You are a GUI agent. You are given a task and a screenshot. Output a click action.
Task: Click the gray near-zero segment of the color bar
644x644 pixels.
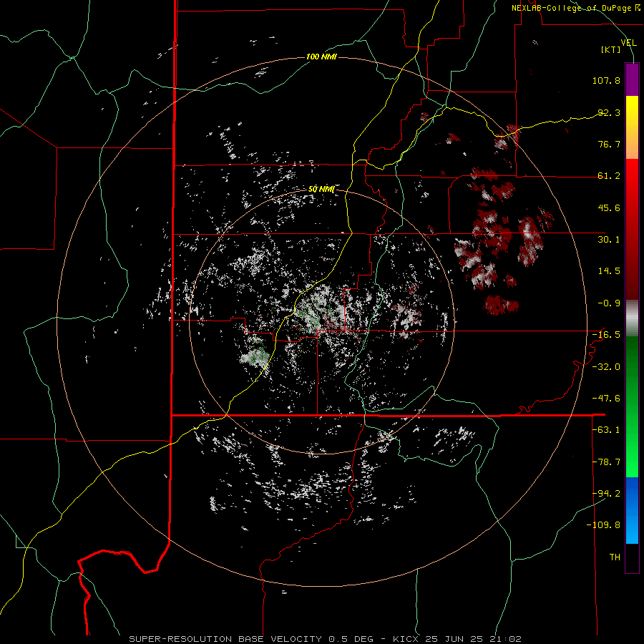(x=632, y=318)
